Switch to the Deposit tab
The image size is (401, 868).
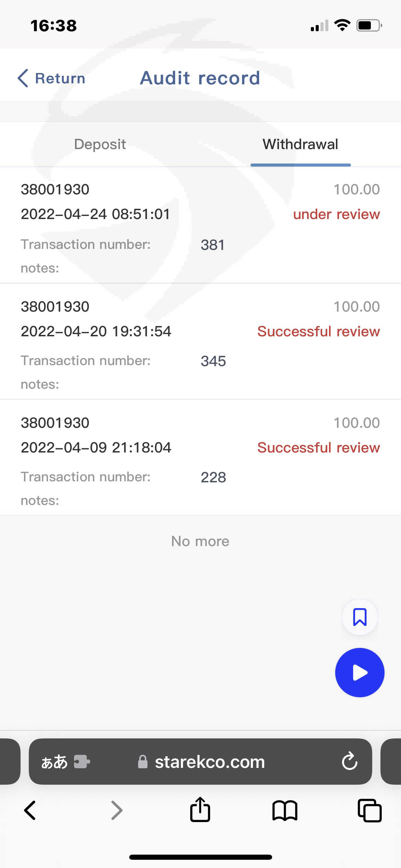click(100, 144)
